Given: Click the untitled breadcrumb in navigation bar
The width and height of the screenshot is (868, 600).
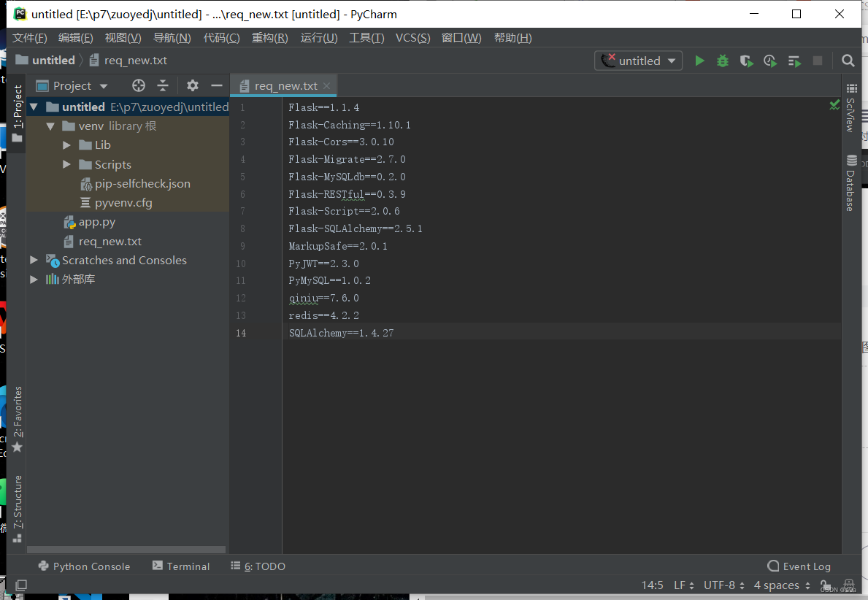Looking at the screenshot, I should [x=45, y=61].
